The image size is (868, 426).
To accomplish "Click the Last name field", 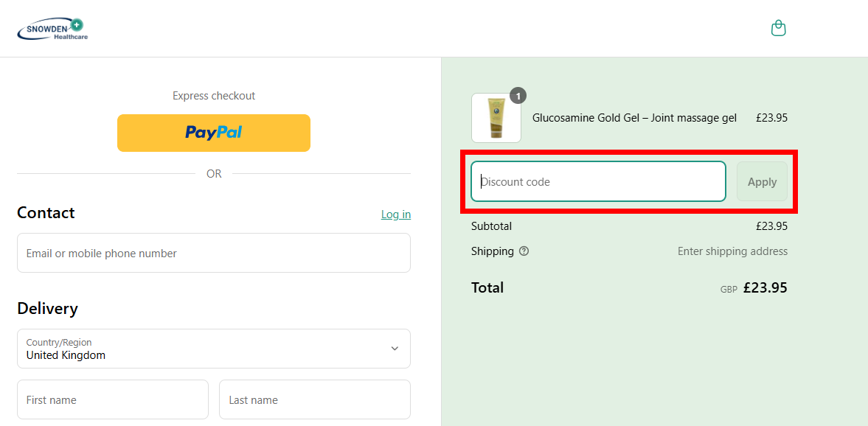I will [x=315, y=399].
